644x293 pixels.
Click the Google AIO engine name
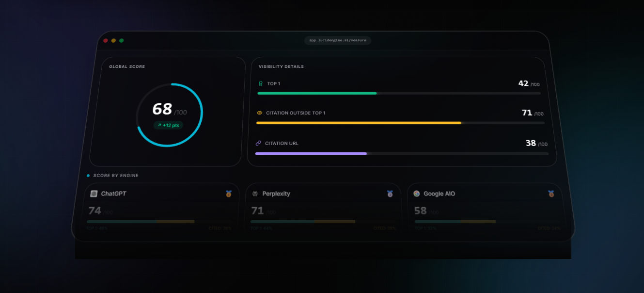pos(439,194)
